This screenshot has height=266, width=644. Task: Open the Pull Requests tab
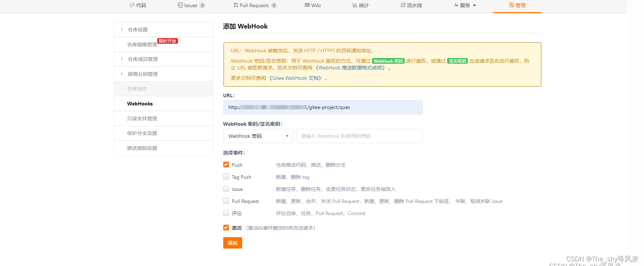click(x=255, y=5)
